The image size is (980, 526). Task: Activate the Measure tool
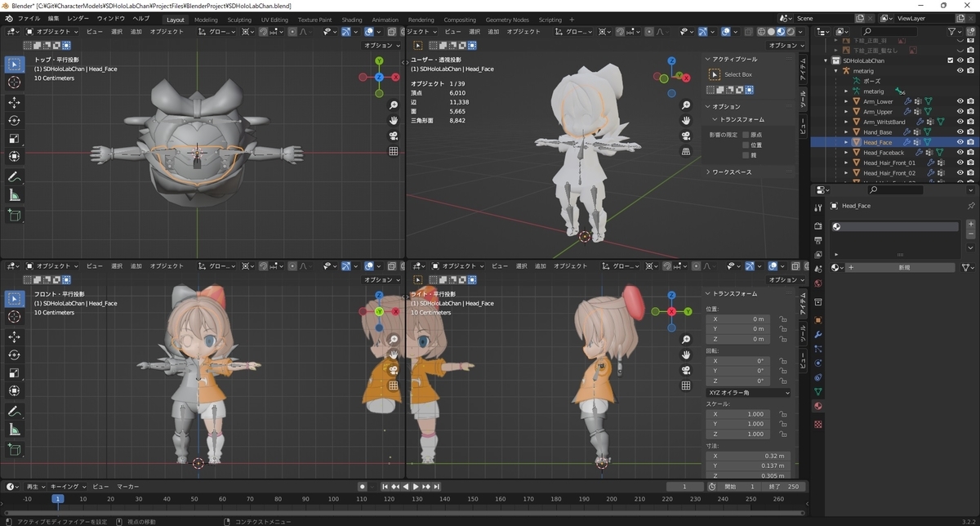click(13, 194)
